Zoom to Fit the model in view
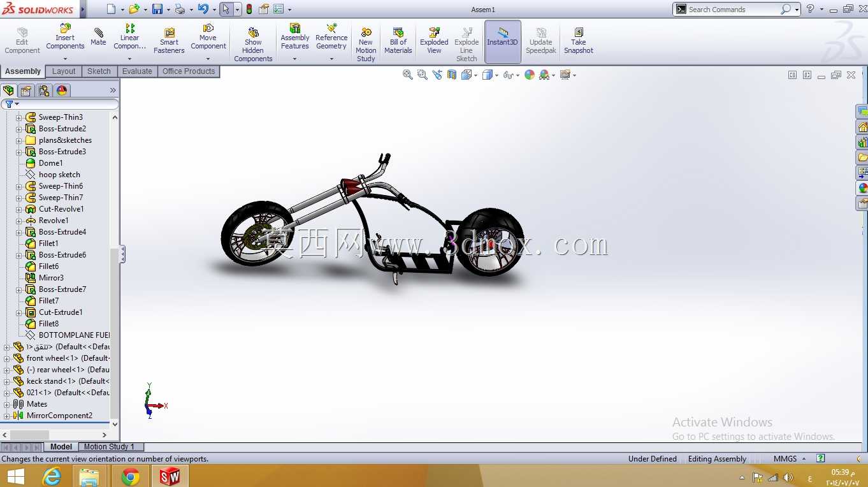The height and width of the screenshot is (487, 868). click(407, 75)
